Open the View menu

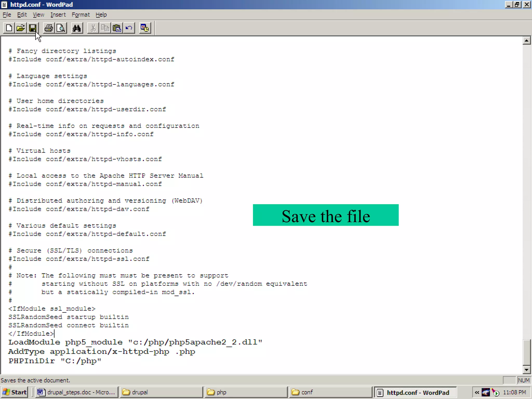pyautogui.click(x=38, y=15)
